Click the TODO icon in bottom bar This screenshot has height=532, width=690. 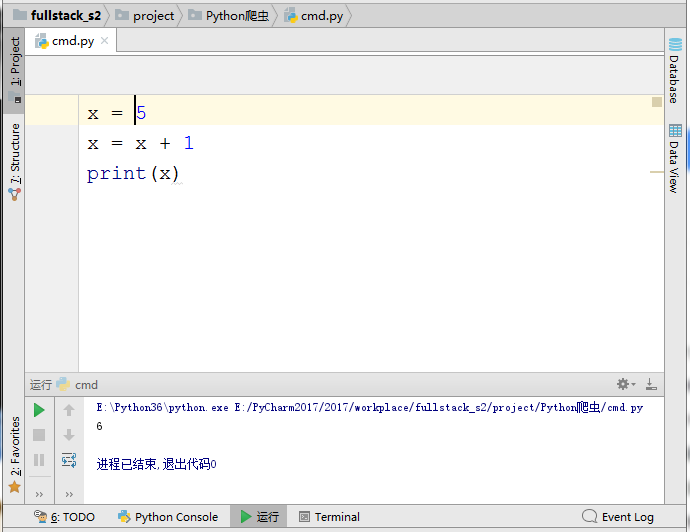[x=40, y=516]
